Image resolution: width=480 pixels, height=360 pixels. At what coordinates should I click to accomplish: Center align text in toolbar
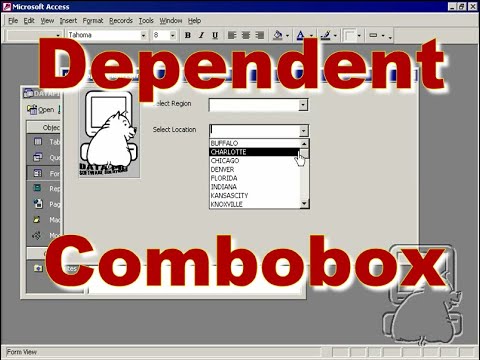246,35
